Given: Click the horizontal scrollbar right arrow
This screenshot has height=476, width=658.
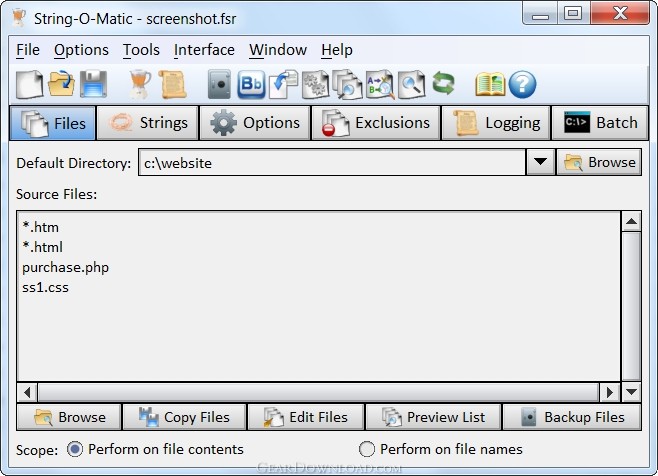Looking at the screenshot, I should tap(609, 392).
